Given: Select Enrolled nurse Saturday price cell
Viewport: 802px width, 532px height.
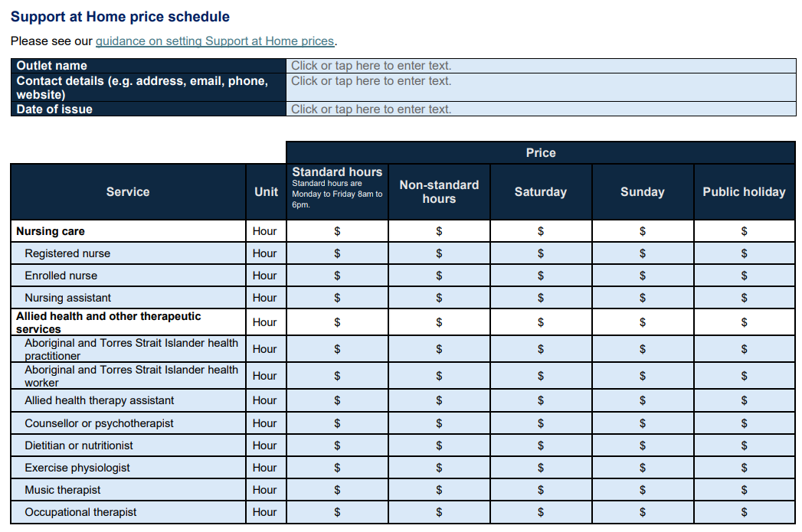Looking at the screenshot, I should click(x=541, y=276).
